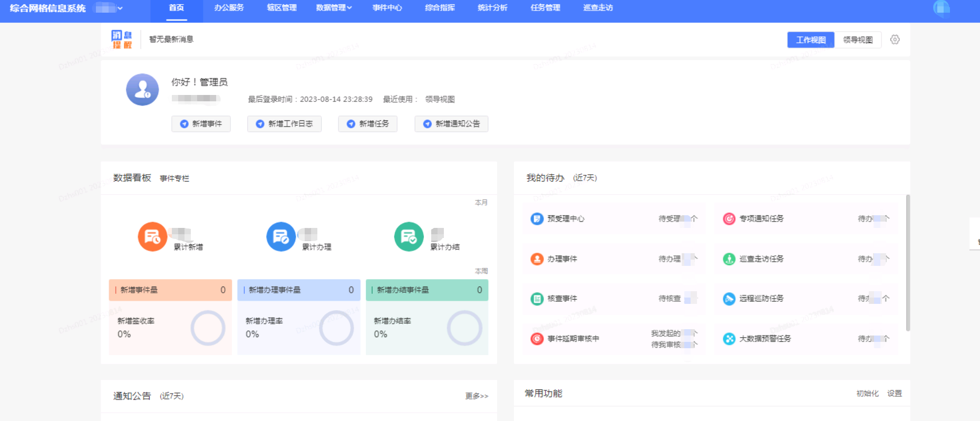Click the user avatar in top bar
This screenshot has width=980, height=421.
click(x=942, y=8)
